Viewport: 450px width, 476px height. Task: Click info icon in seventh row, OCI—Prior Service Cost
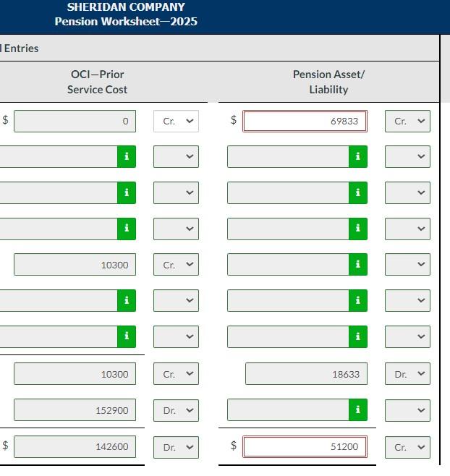pyautogui.click(x=127, y=336)
